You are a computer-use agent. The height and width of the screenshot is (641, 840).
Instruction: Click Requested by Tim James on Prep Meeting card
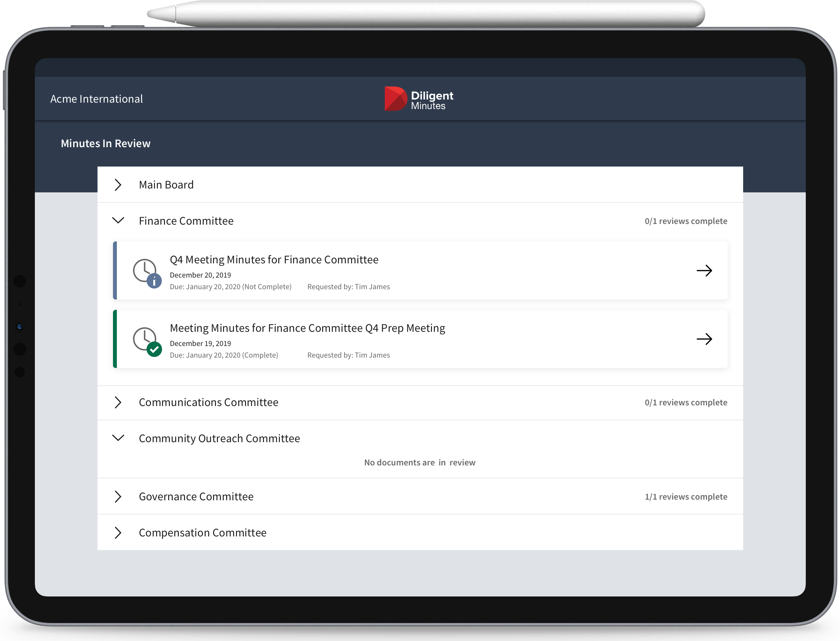click(x=348, y=355)
